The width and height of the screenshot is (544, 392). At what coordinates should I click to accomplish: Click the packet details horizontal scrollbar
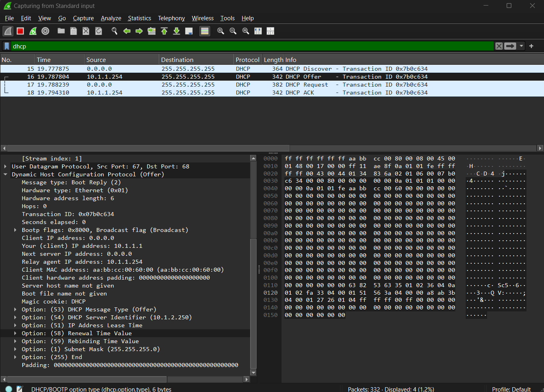point(87,379)
